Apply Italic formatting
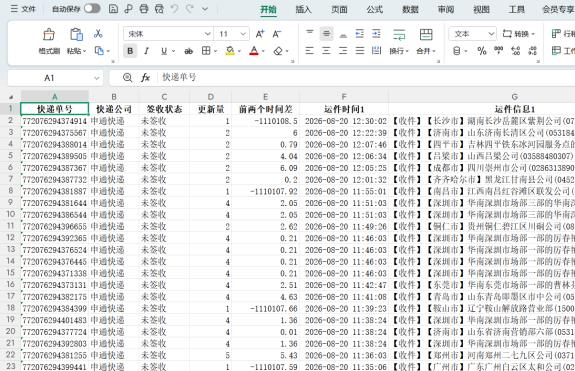The image size is (575, 371). tap(147, 51)
